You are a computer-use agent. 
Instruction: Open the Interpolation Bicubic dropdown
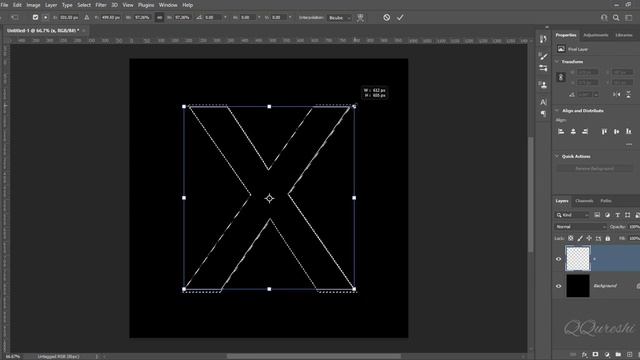339,18
